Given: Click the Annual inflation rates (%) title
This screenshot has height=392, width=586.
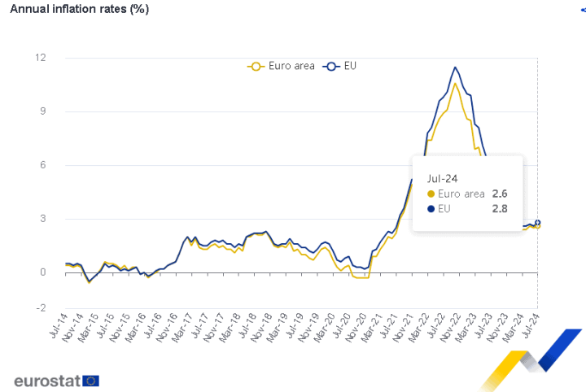Looking at the screenshot, I should coord(80,9).
